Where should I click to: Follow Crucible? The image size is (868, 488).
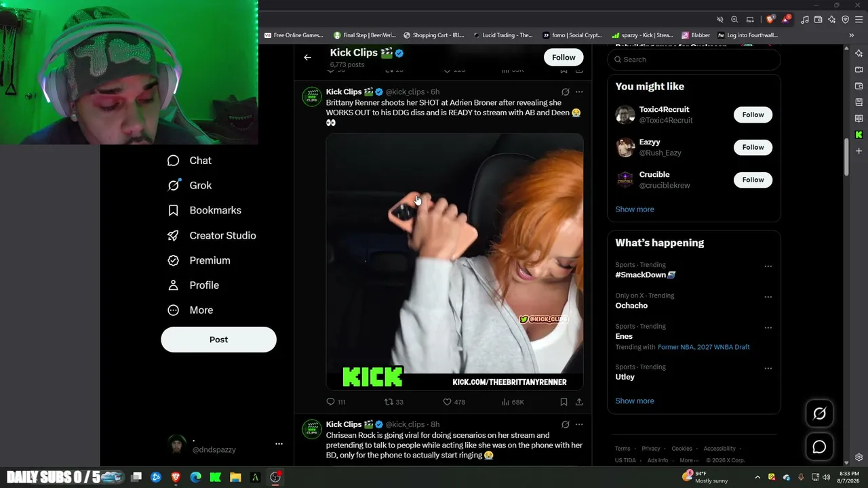click(x=753, y=180)
